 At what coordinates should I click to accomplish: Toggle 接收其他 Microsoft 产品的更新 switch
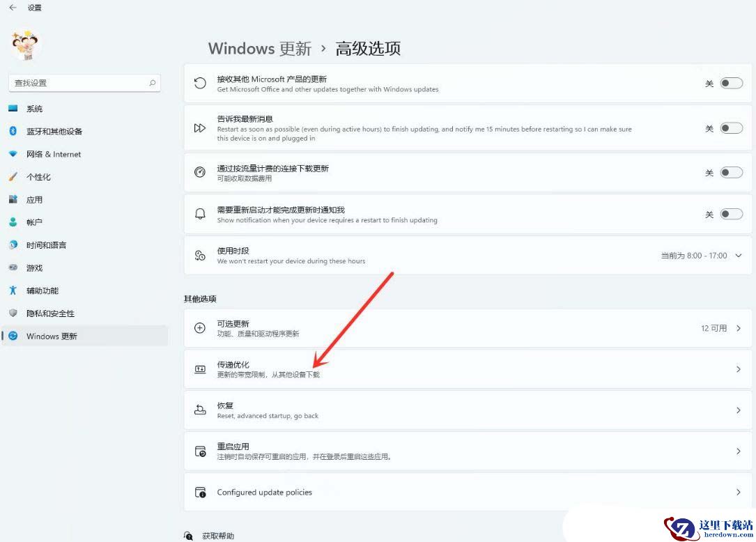[x=732, y=84]
